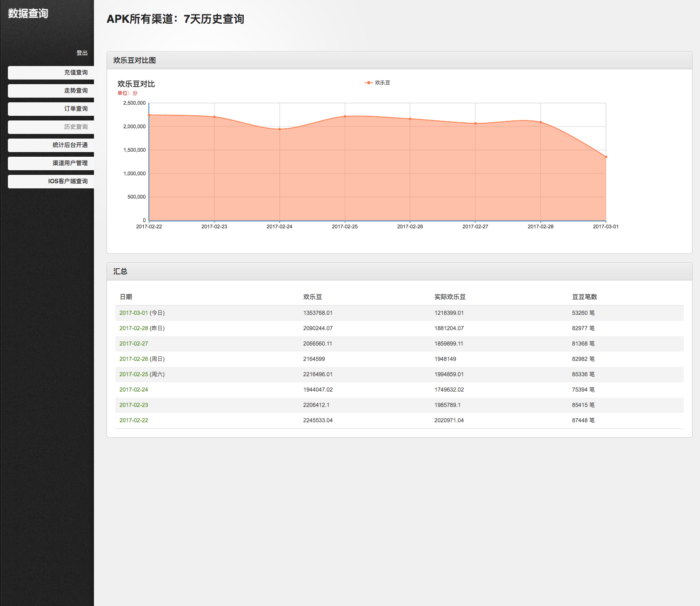Open the IOS客户端查询 menu item
Viewport: 700px width, 606px height.
[x=51, y=181]
